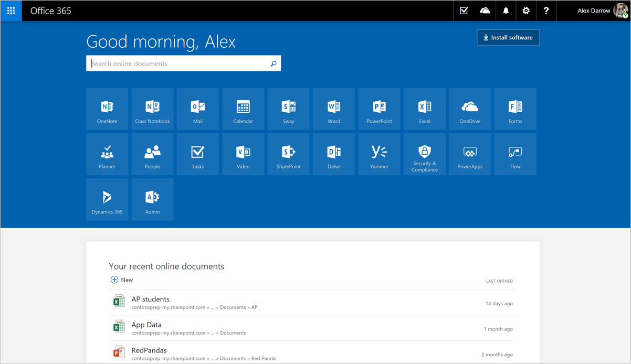The height and width of the screenshot is (364, 631).
Task: Click the OneDrive cloud icon in header
Action: click(485, 10)
